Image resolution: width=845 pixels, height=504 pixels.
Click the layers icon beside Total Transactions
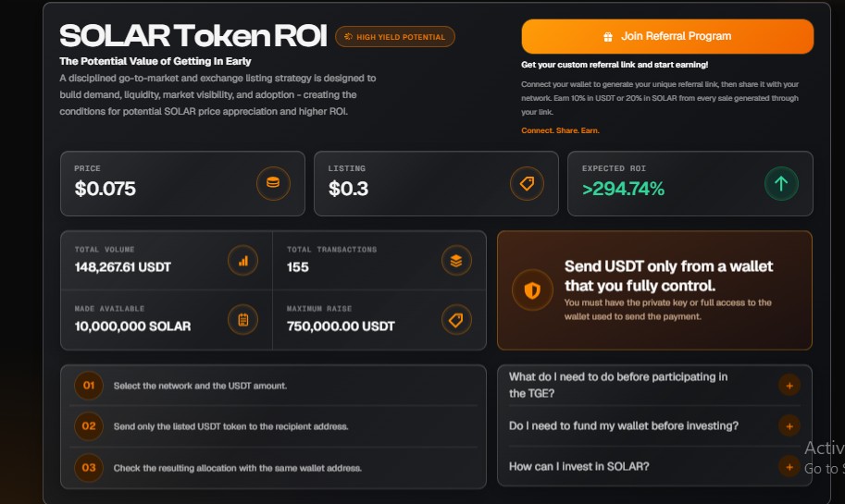[x=456, y=261]
